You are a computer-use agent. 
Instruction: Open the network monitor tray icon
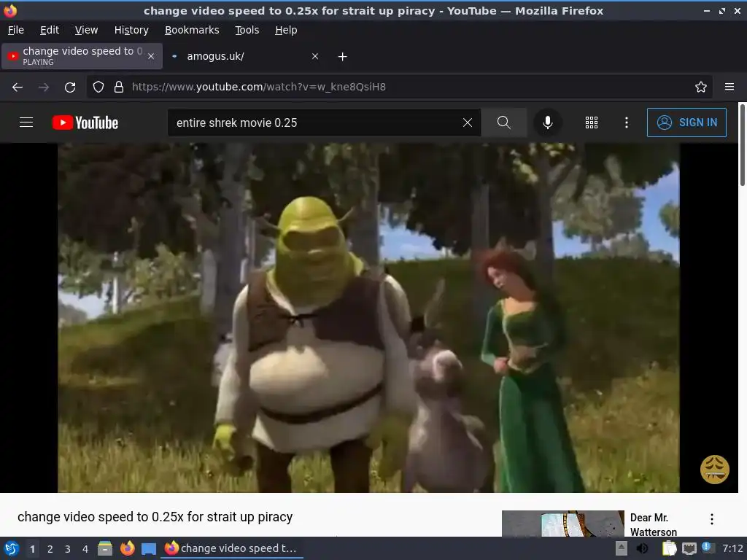click(689, 548)
